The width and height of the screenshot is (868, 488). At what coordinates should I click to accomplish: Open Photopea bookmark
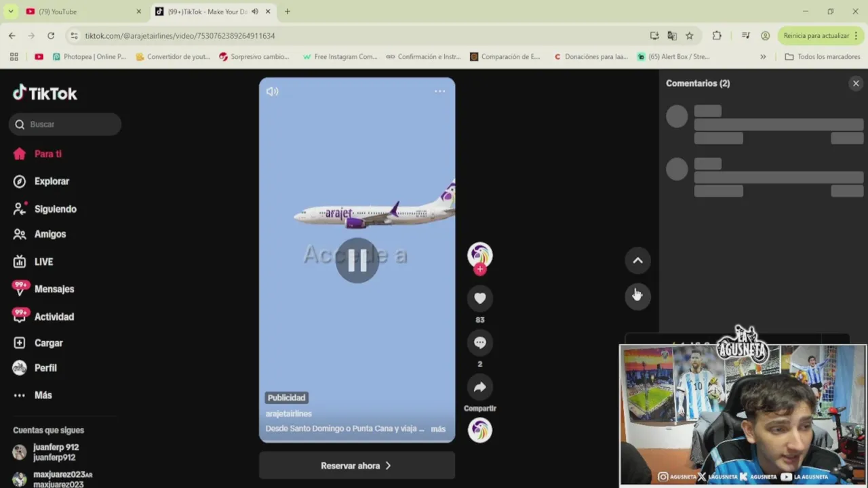point(90,57)
